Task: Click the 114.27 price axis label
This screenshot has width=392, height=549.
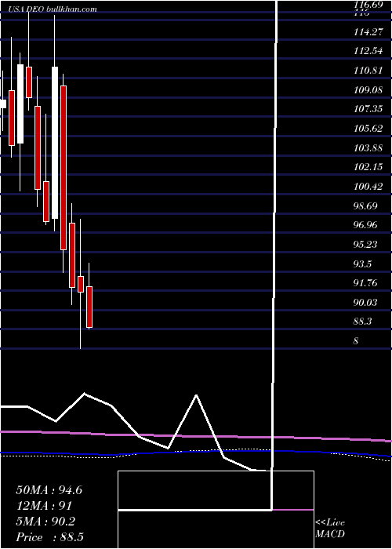Action: click(367, 32)
